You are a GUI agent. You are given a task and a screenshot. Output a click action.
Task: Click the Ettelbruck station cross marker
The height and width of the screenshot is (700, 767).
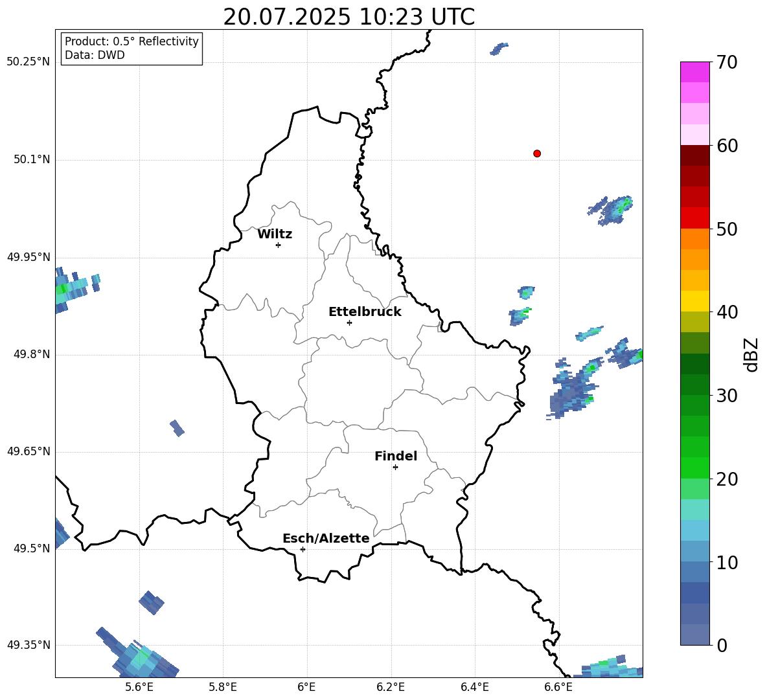pyautogui.click(x=349, y=322)
